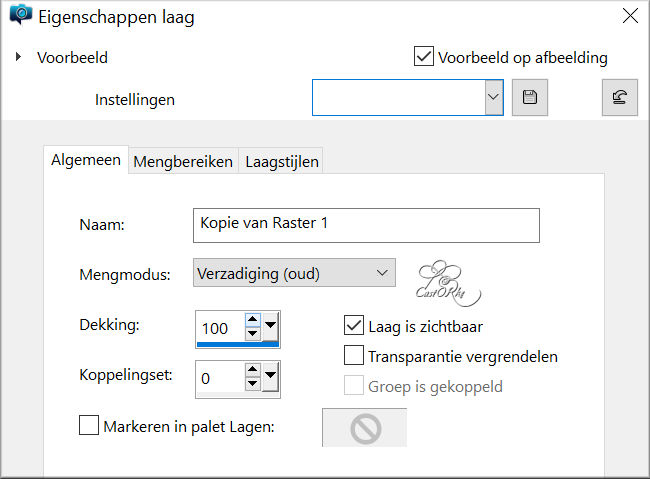The height and width of the screenshot is (479, 650).
Task: Click the PaintShop Pro camera icon in title bar
Action: (21, 15)
